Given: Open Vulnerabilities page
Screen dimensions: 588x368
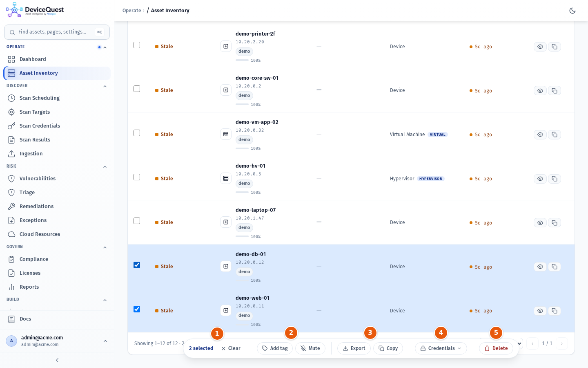Looking at the screenshot, I should (x=57, y=179).
